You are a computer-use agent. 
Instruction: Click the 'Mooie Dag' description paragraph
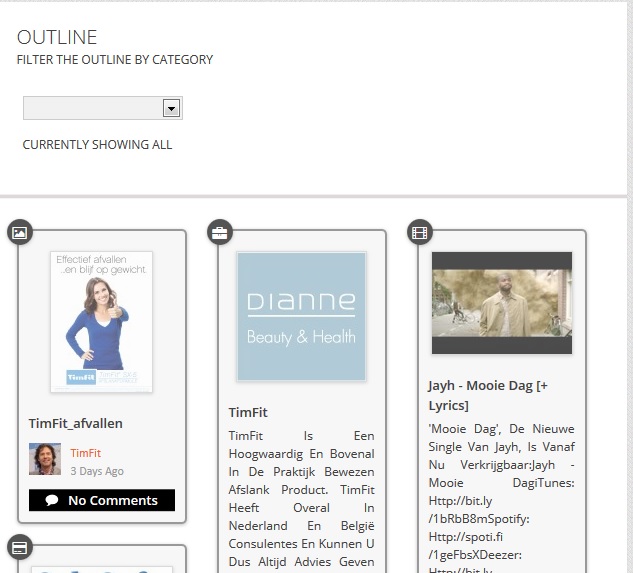coord(501,497)
